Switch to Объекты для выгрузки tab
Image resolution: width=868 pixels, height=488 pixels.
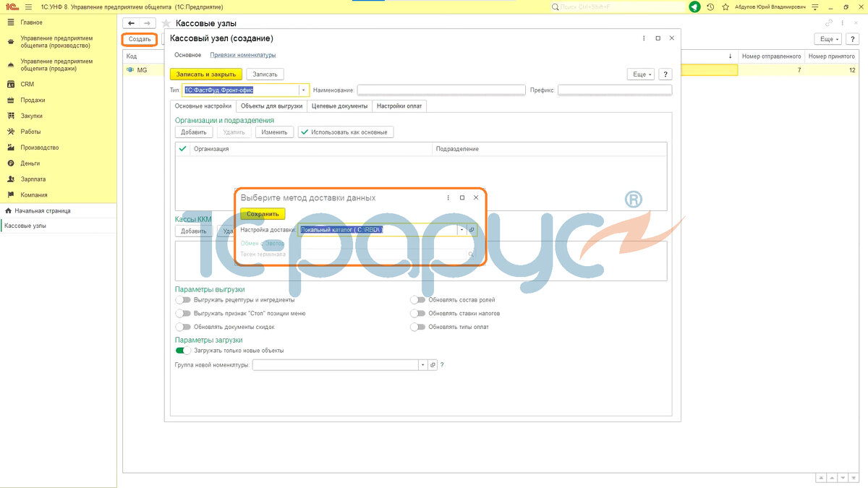point(271,106)
